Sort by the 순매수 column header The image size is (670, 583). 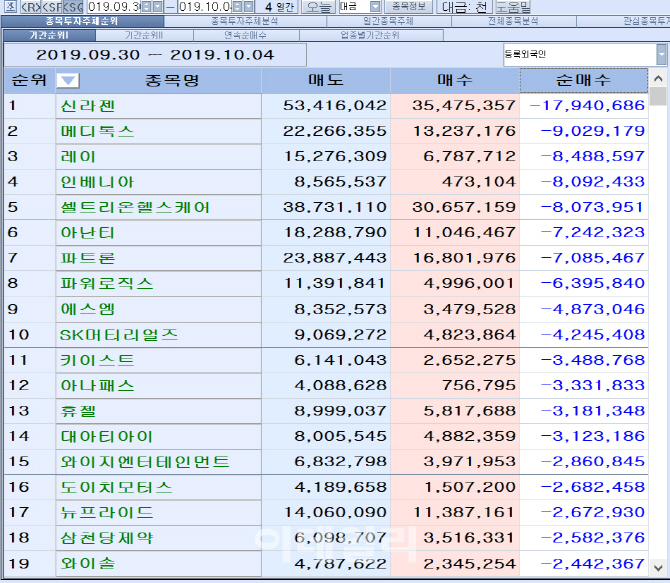coord(584,80)
